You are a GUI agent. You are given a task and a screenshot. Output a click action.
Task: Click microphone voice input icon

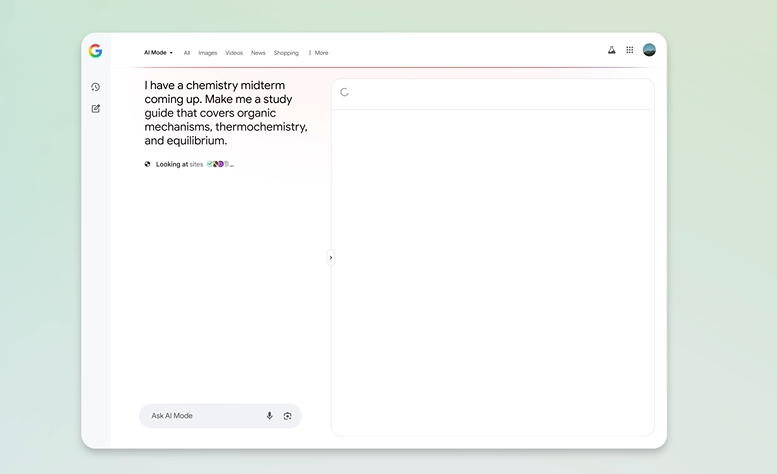(270, 416)
